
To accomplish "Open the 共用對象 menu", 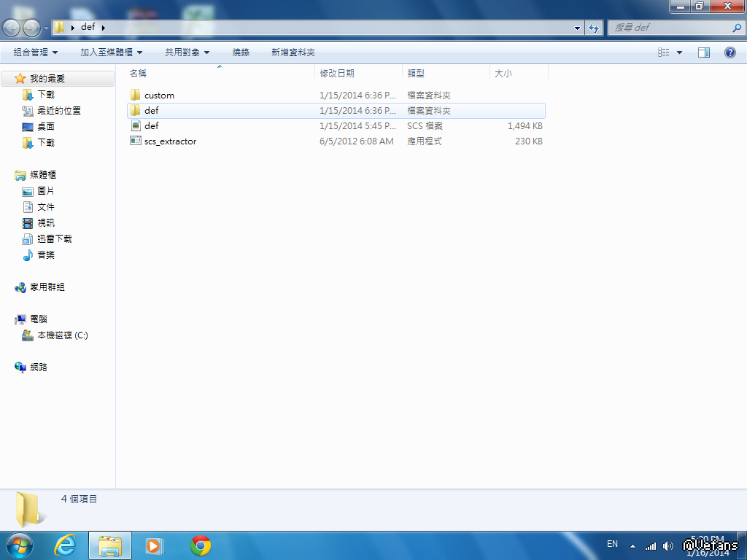I will (187, 52).
